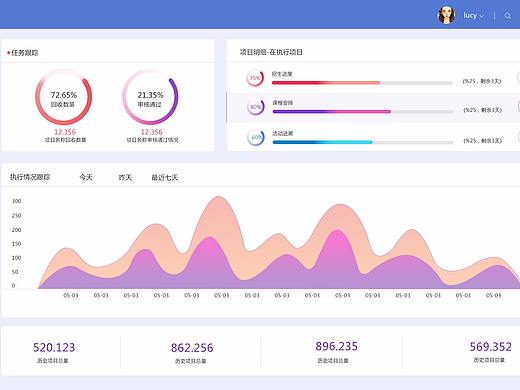Screen dimensions: 520x390
Task: Click the 12.356 value under red gauge
Action: pos(65,132)
